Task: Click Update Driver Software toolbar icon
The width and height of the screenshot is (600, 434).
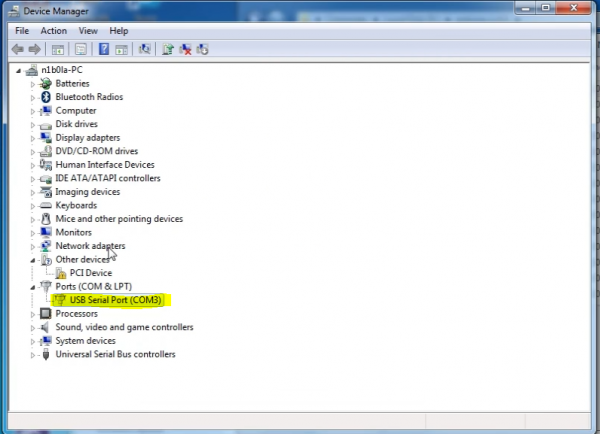Action: pyautogui.click(x=168, y=49)
